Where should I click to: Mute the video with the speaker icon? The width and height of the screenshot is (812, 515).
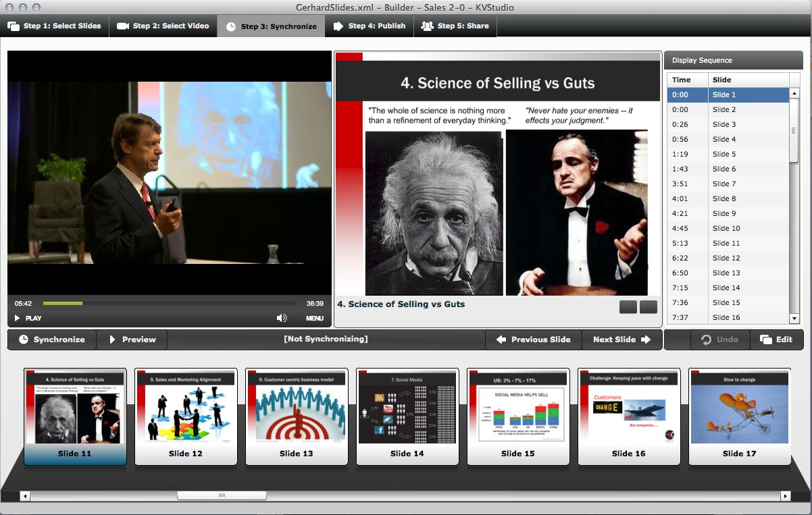[282, 318]
